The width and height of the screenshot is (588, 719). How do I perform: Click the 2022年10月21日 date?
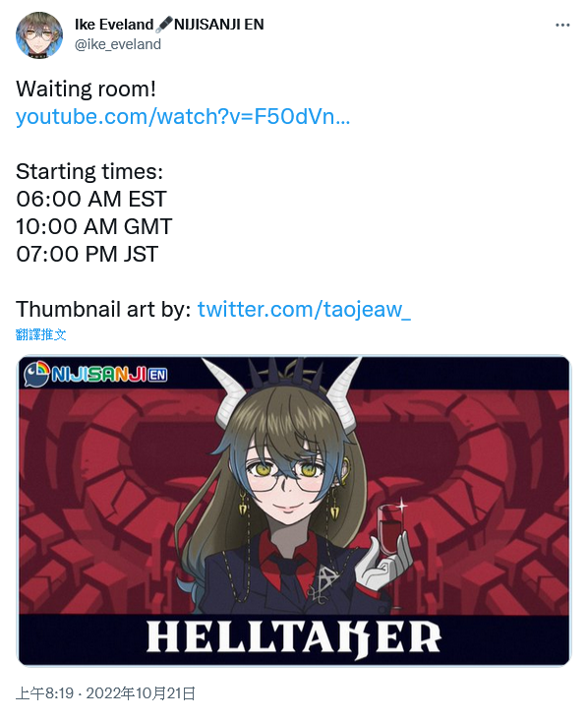[x=141, y=693]
